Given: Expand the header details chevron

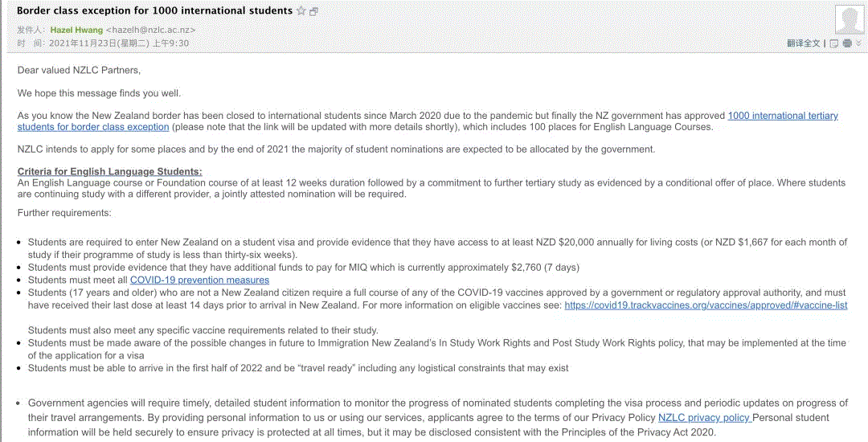Looking at the screenshot, I should pos(859,43).
